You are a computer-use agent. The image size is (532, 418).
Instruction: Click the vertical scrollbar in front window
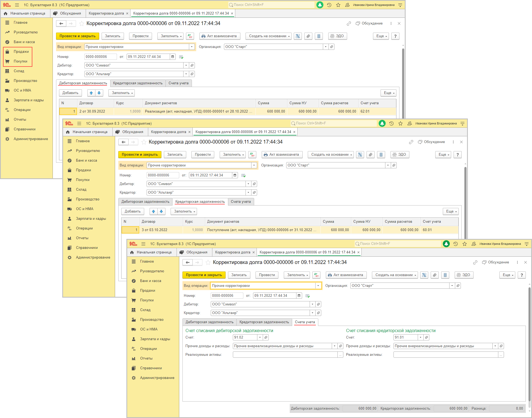[529, 345]
